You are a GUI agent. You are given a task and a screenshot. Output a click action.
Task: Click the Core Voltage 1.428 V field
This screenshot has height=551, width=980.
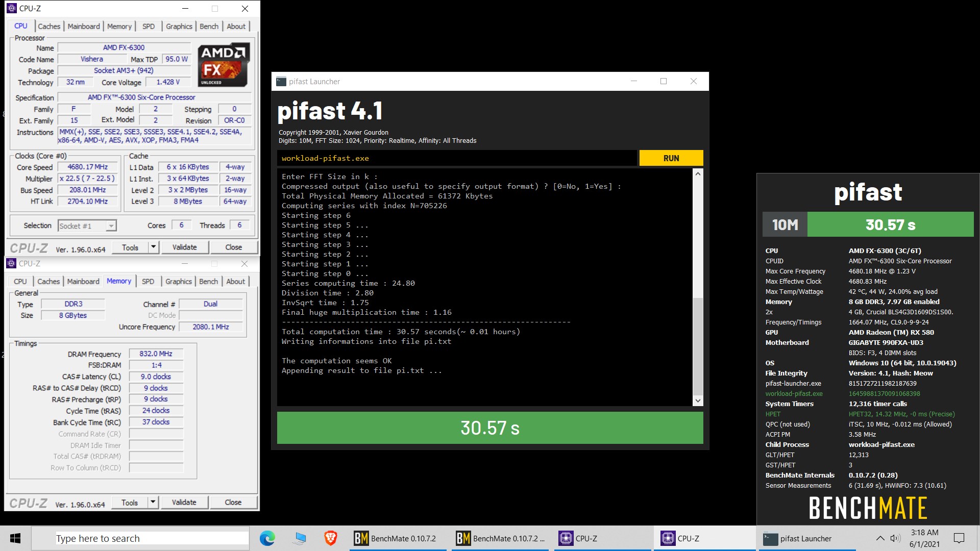[x=168, y=82]
